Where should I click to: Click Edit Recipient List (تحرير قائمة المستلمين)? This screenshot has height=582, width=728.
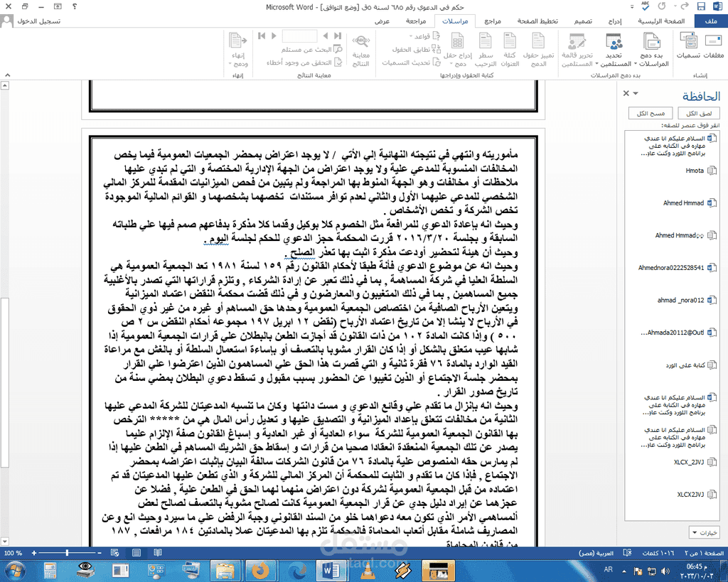coord(577,49)
